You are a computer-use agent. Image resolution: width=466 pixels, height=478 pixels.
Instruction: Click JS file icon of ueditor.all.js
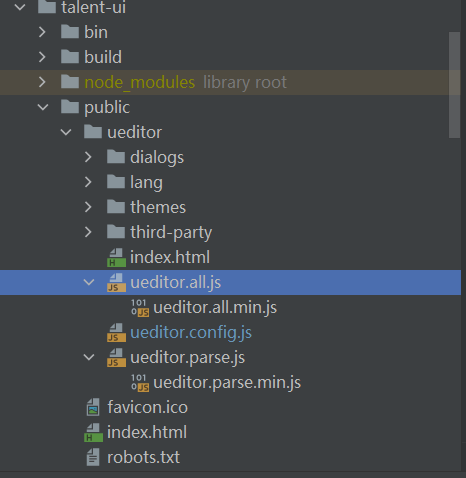click(x=116, y=283)
